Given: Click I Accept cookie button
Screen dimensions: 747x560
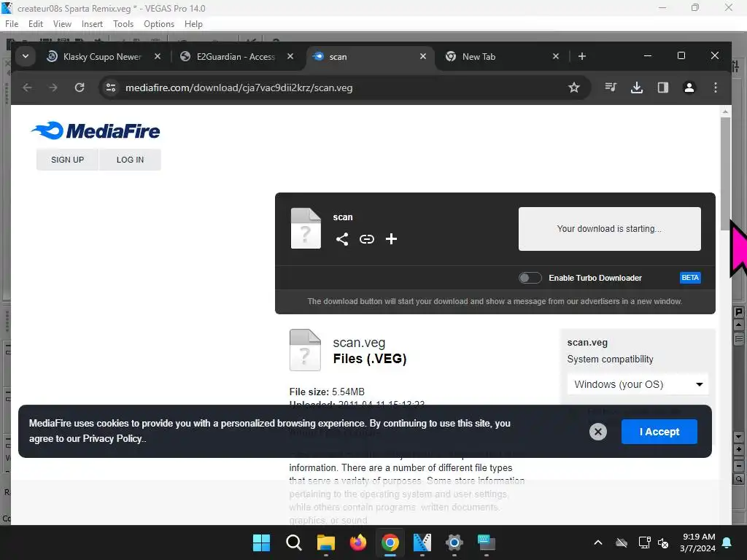Looking at the screenshot, I should coord(659,432).
